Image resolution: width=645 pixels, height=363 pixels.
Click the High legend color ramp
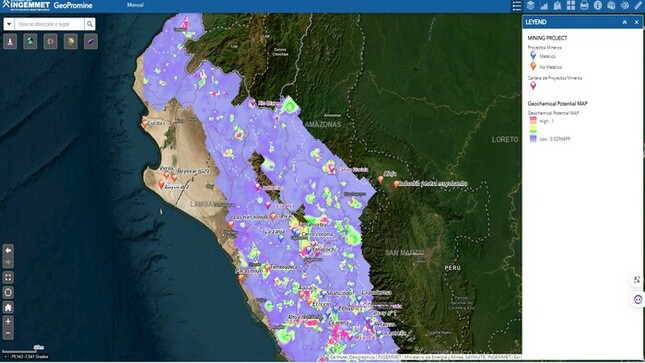tap(533, 125)
